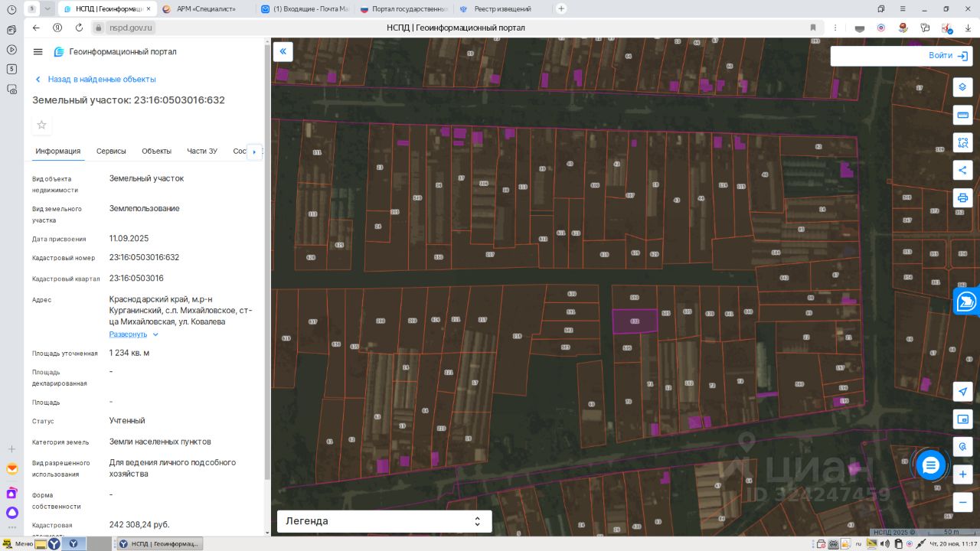Viewport: 980px width, 551px height.
Task: Activate the search-by-area selection tool
Action: tap(962, 142)
